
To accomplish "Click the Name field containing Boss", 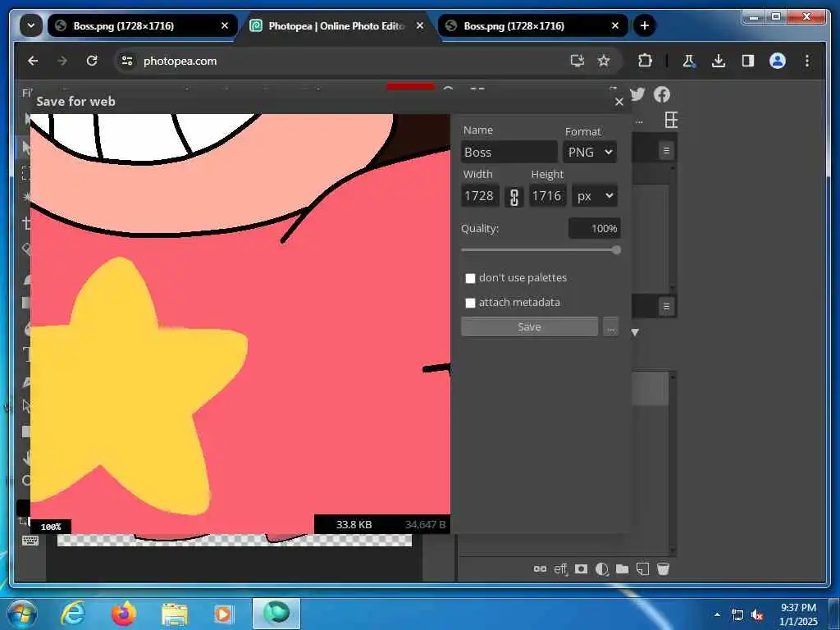I will click(x=509, y=152).
